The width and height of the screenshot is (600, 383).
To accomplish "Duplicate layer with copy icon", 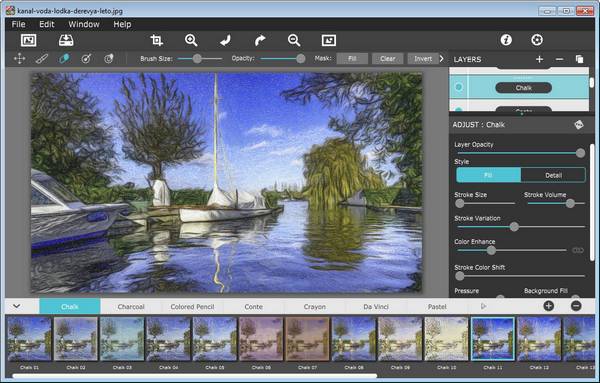I will click(x=579, y=59).
